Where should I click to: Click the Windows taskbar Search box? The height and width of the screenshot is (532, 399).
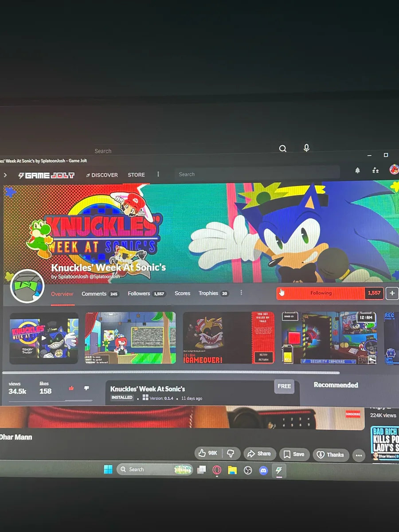click(155, 469)
